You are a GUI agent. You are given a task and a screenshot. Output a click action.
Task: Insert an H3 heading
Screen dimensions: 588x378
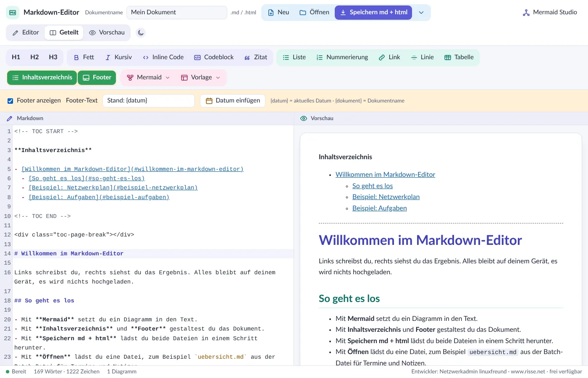pos(53,57)
